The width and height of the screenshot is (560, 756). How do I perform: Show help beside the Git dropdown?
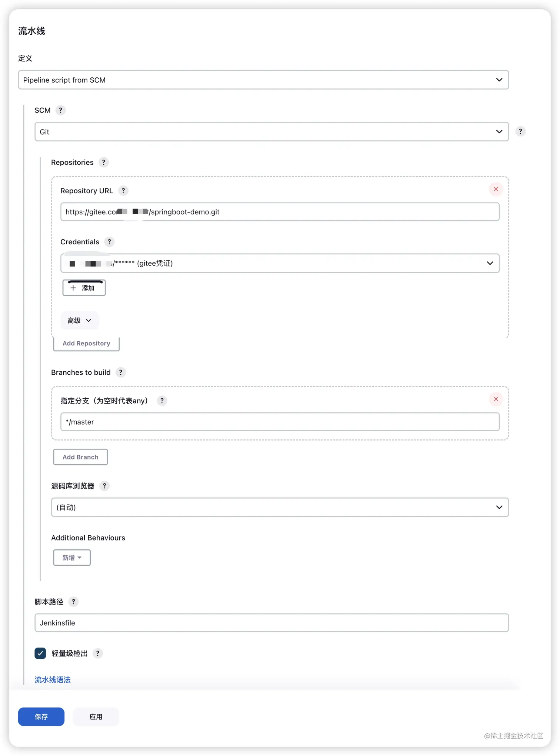coord(520,131)
